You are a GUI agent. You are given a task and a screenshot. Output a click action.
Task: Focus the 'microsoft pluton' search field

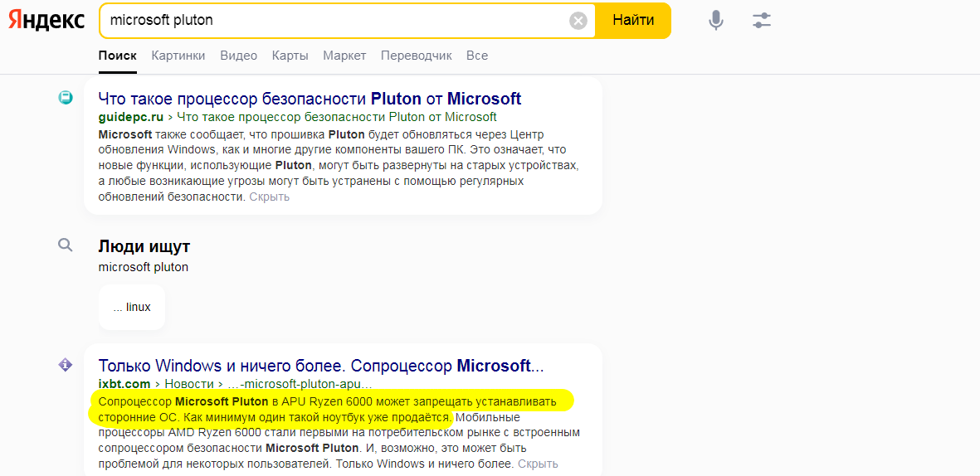(332, 21)
